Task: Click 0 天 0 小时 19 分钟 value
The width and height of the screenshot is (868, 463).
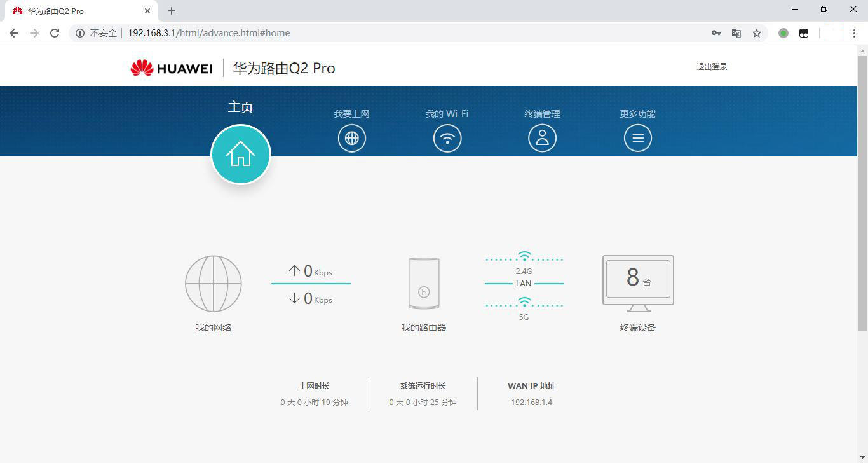Action: click(315, 403)
